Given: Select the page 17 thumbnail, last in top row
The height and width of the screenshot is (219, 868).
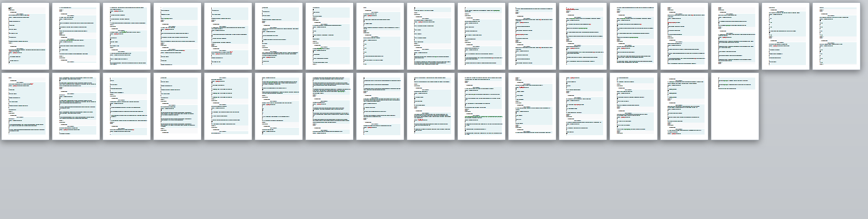Looking at the screenshot, I should [836, 36].
